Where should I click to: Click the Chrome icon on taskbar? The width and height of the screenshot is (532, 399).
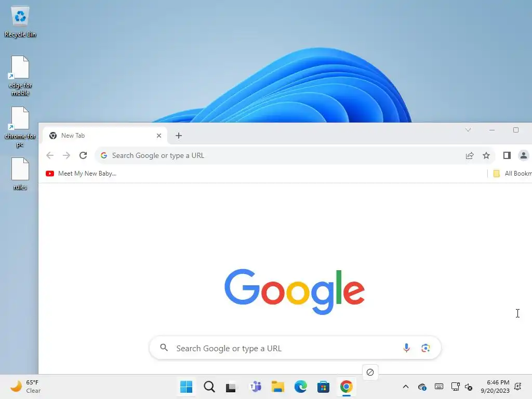(347, 387)
